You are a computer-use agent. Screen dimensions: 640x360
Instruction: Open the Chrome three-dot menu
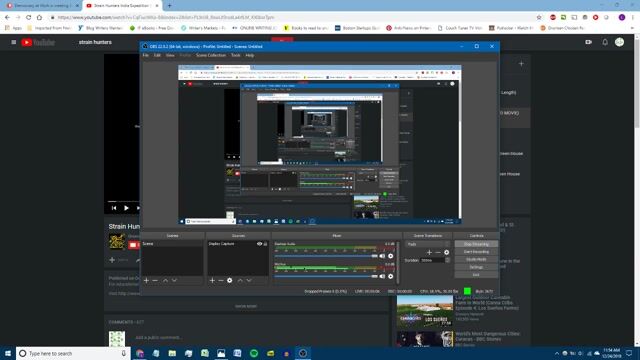pyautogui.click(x=633, y=17)
